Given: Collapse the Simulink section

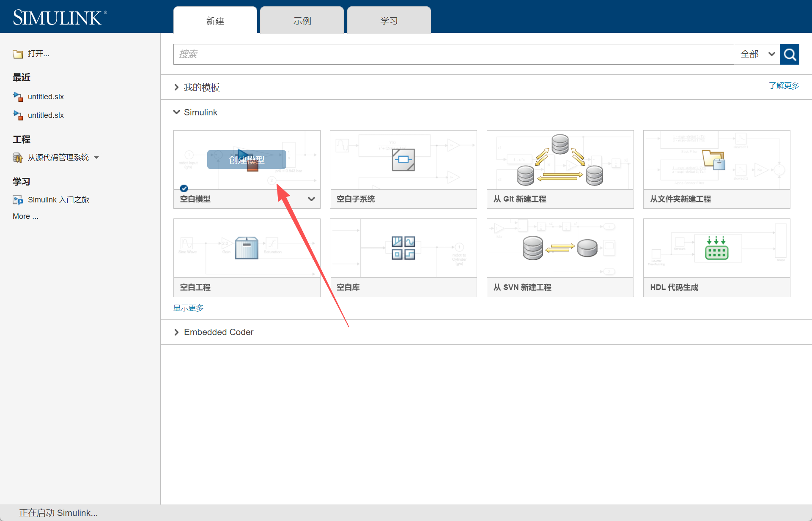Looking at the screenshot, I should 176,112.
